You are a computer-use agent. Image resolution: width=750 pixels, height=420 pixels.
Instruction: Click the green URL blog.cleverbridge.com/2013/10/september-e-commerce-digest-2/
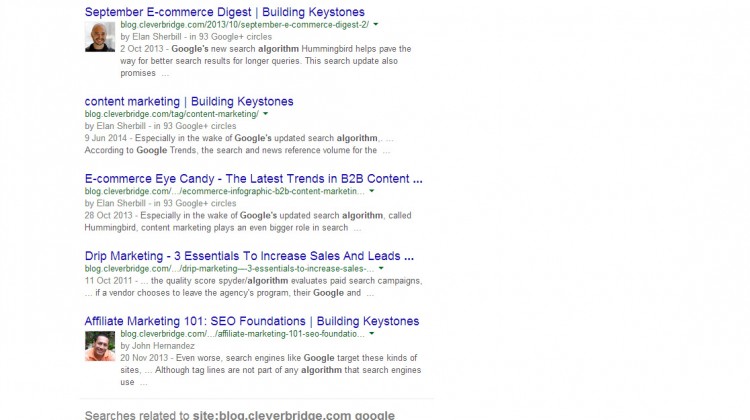click(244, 24)
